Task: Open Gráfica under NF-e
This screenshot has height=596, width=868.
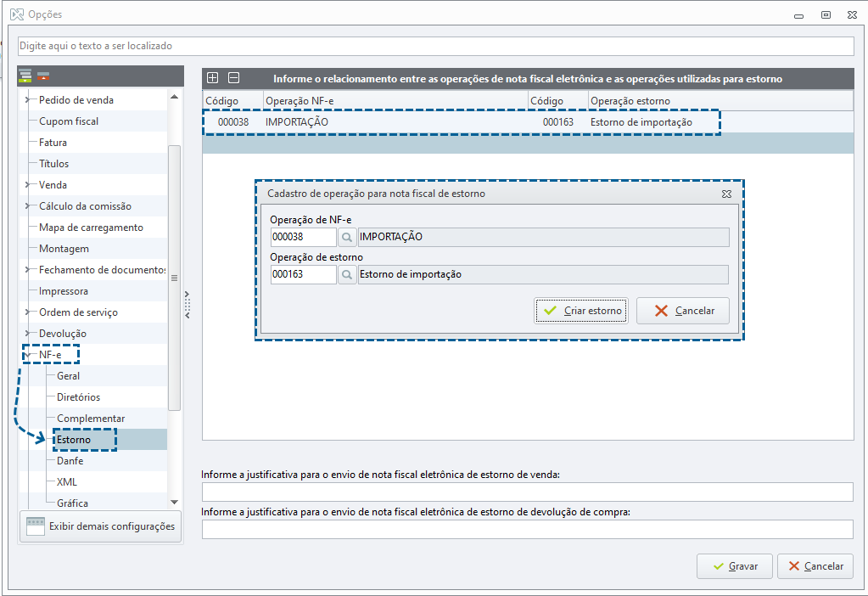Action: pos(72,503)
